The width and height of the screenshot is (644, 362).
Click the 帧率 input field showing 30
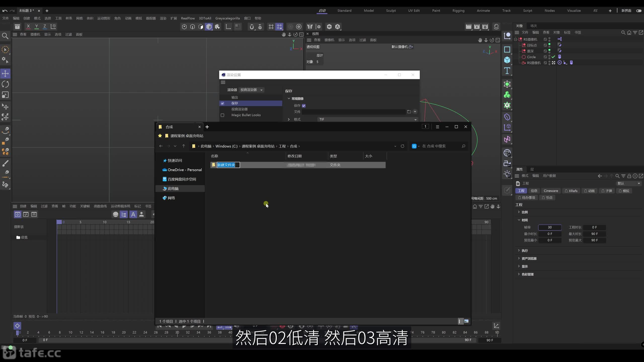pos(550,227)
